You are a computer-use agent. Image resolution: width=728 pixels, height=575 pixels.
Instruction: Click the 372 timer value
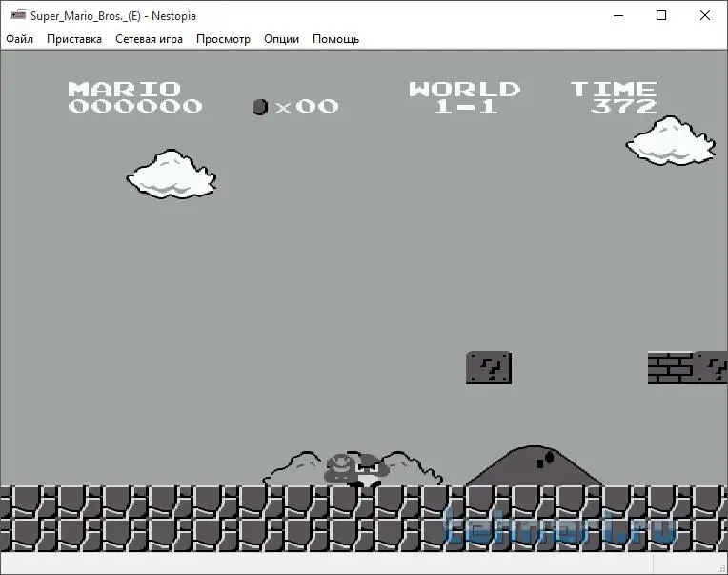623,107
